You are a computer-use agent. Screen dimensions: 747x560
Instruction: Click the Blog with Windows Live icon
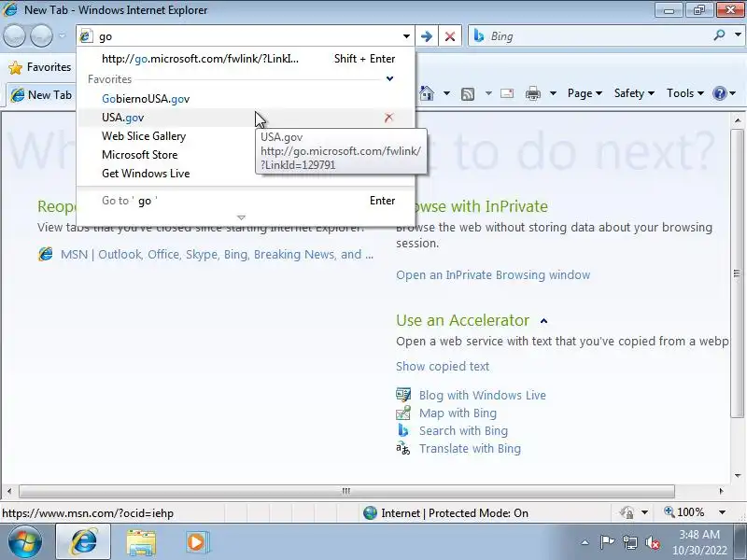(x=403, y=395)
